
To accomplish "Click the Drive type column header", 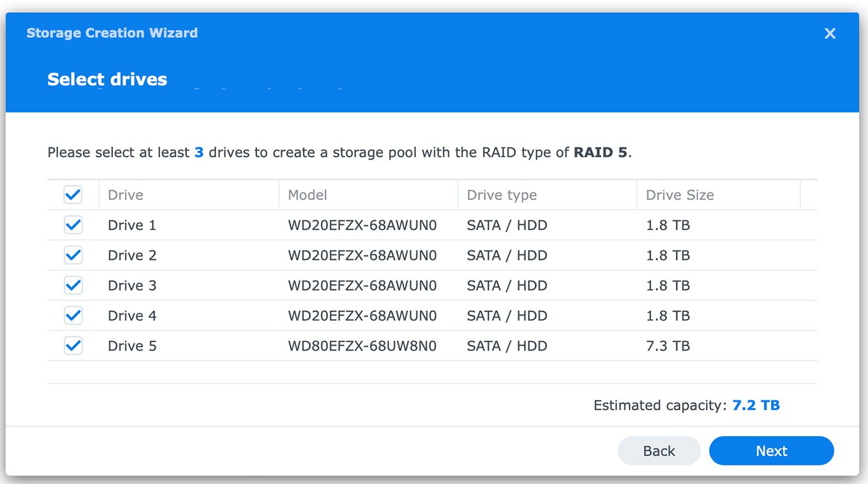I will (502, 195).
